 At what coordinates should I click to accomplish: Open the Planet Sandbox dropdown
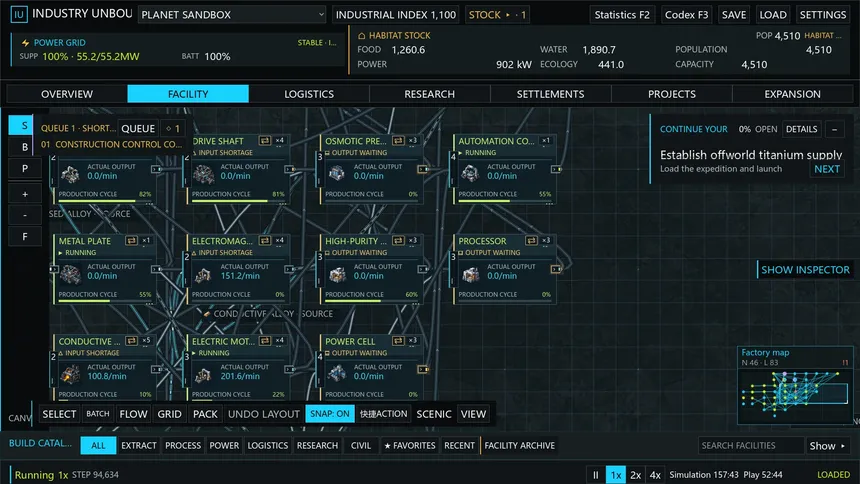coord(232,15)
